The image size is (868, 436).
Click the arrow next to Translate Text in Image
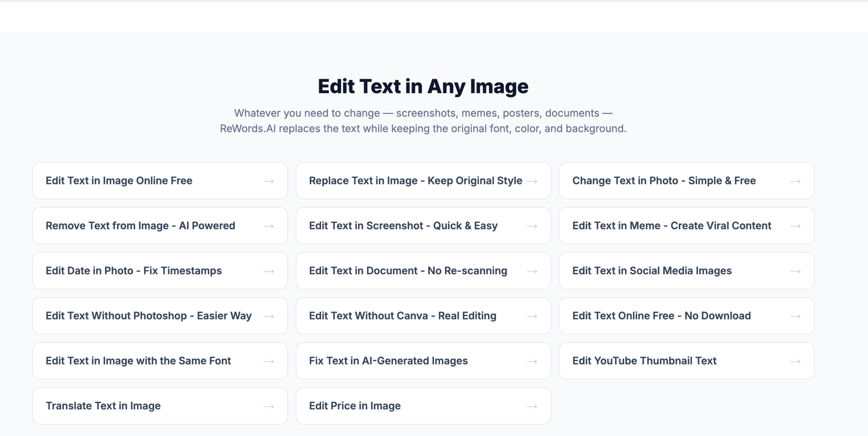tap(269, 406)
